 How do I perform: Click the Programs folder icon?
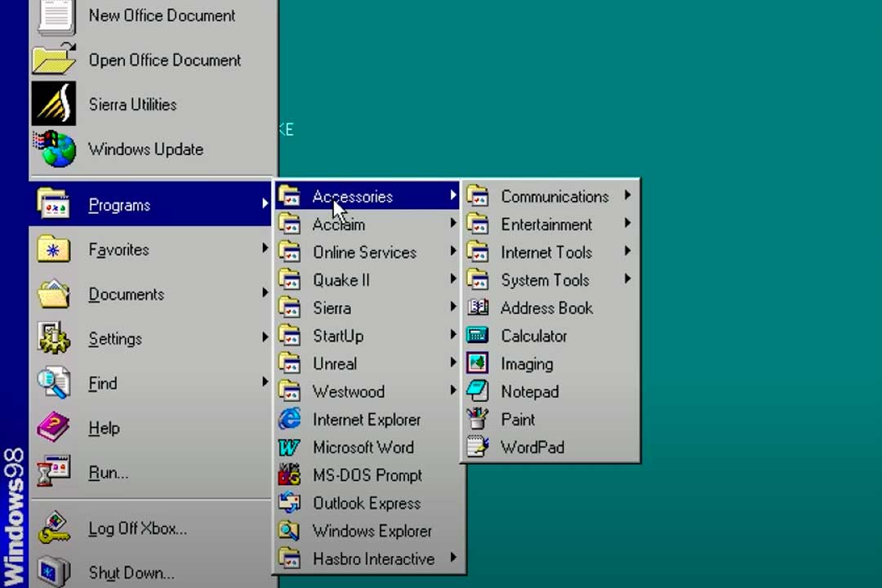(53, 203)
